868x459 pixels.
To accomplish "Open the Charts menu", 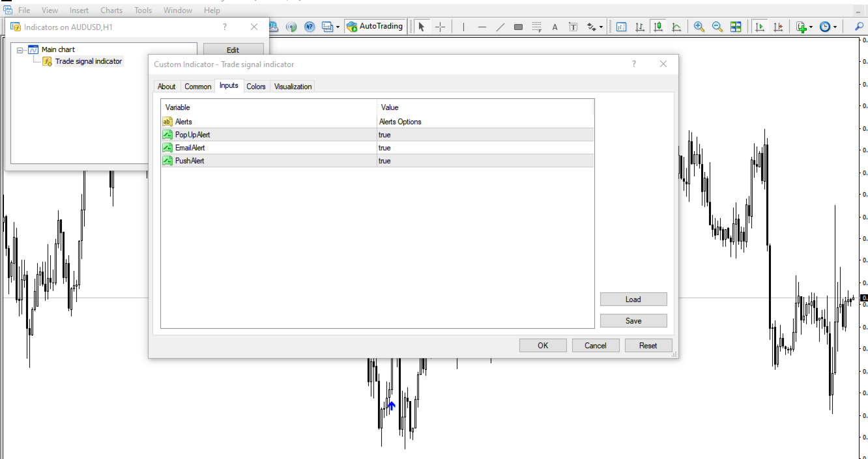I will click(x=111, y=10).
